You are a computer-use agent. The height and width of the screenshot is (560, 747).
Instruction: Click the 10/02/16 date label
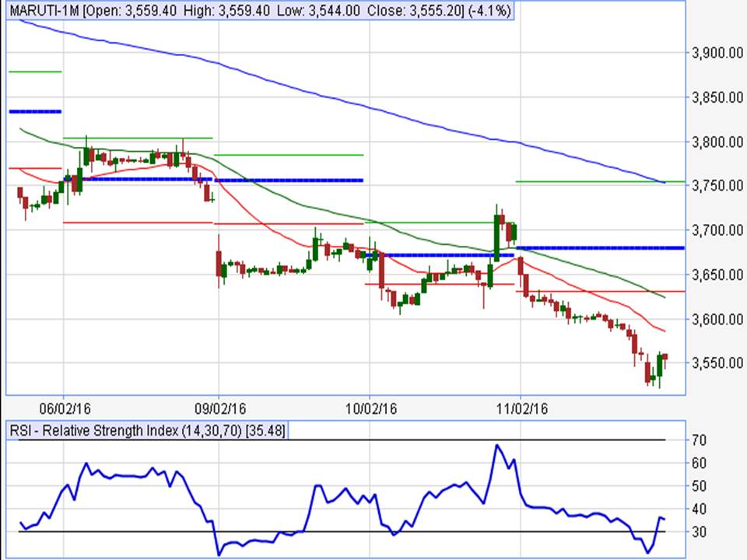point(371,408)
